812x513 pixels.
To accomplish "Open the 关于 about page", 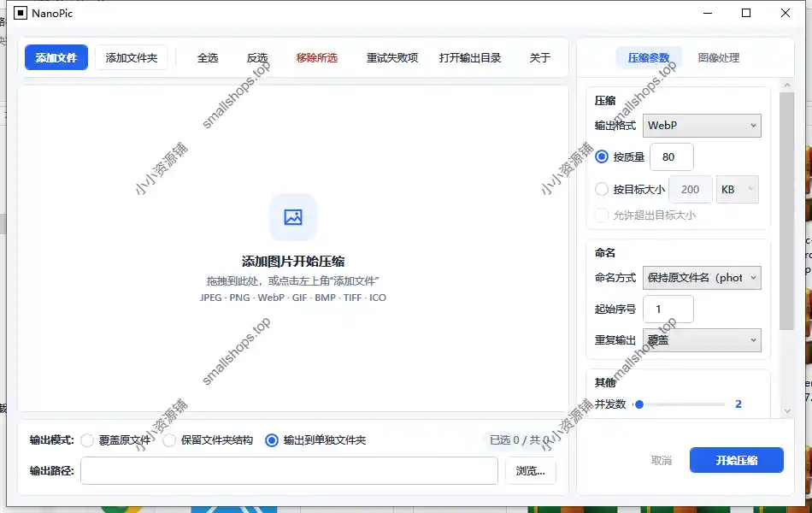I will click(539, 57).
